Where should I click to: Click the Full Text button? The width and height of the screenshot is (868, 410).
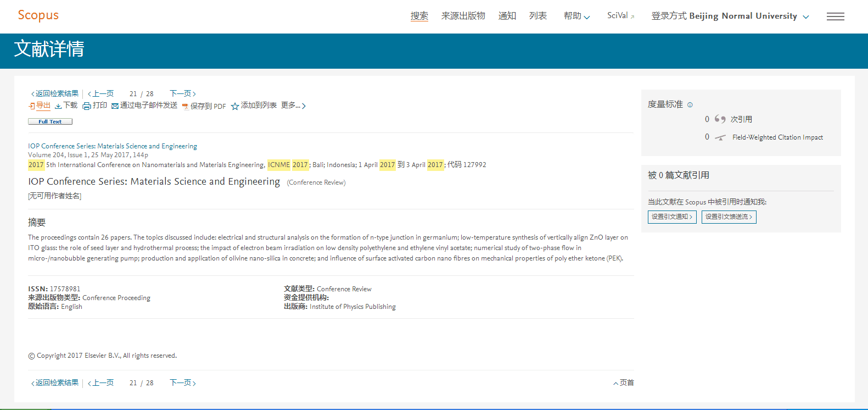[x=50, y=121]
